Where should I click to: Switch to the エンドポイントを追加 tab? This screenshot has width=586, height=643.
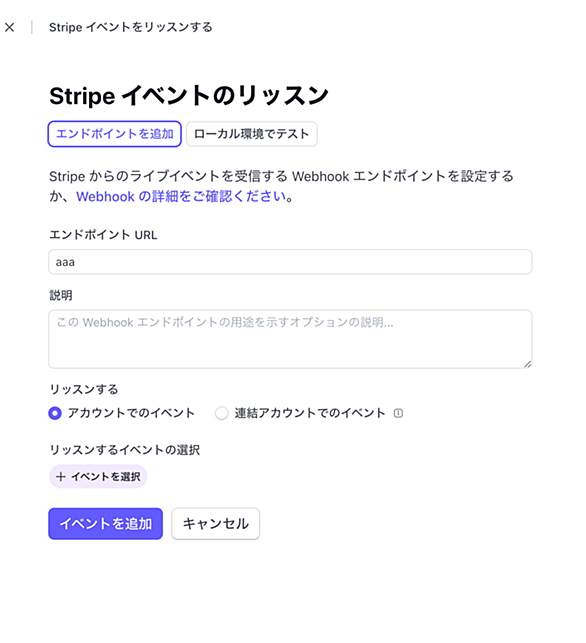tap(115, 134)
